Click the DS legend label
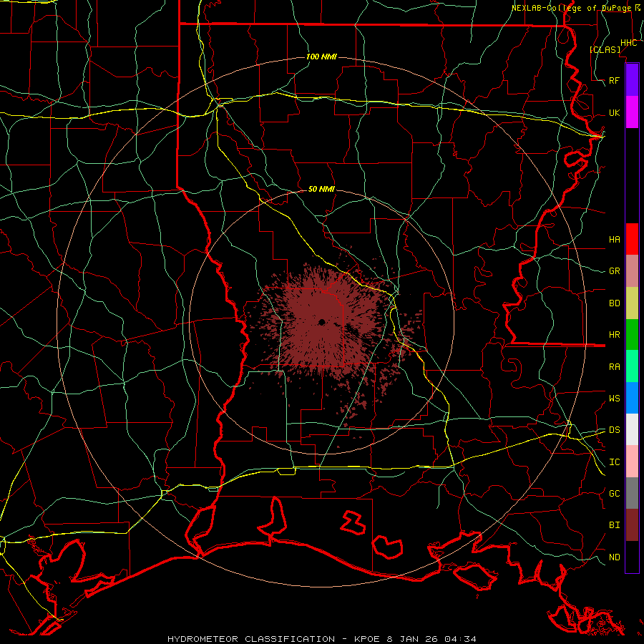The image size is (644, 644). (615, 429)
